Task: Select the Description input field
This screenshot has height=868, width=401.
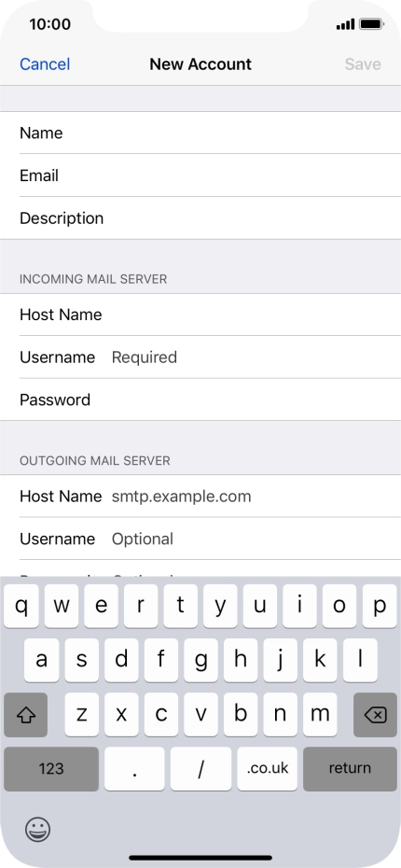Action: tap(200, 218)
